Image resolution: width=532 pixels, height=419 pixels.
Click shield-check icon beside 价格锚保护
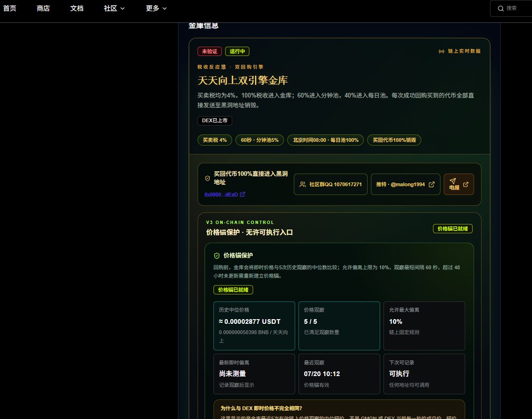click(217, 256)
